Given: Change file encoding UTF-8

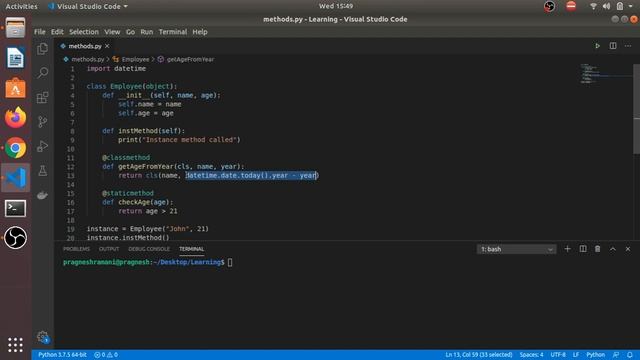Looking at the screenshot, I should coord(558,355).
